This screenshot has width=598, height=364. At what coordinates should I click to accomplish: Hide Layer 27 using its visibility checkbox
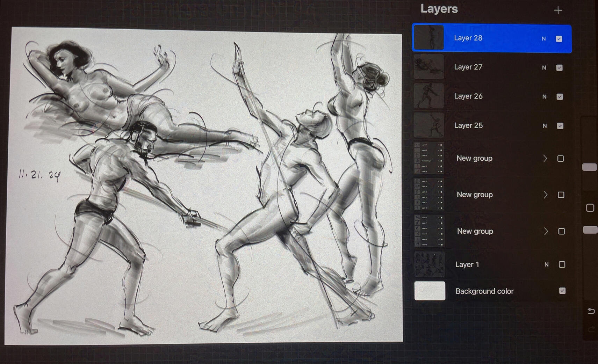pyautogui.click(x=559, y=68)
